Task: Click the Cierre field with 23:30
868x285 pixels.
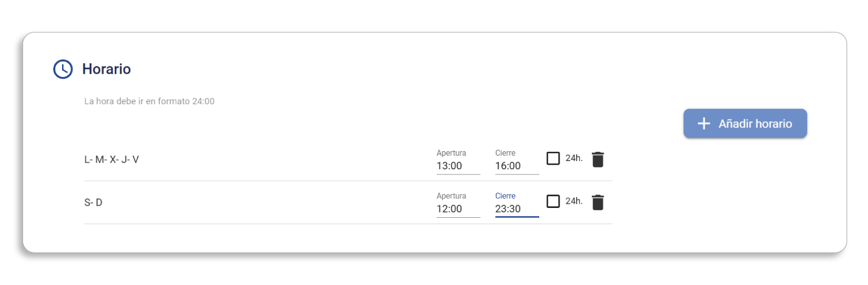Action: (517, 209)
